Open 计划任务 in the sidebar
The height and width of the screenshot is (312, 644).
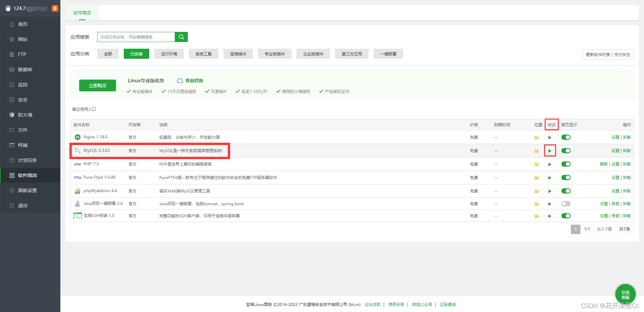point(30,160)
